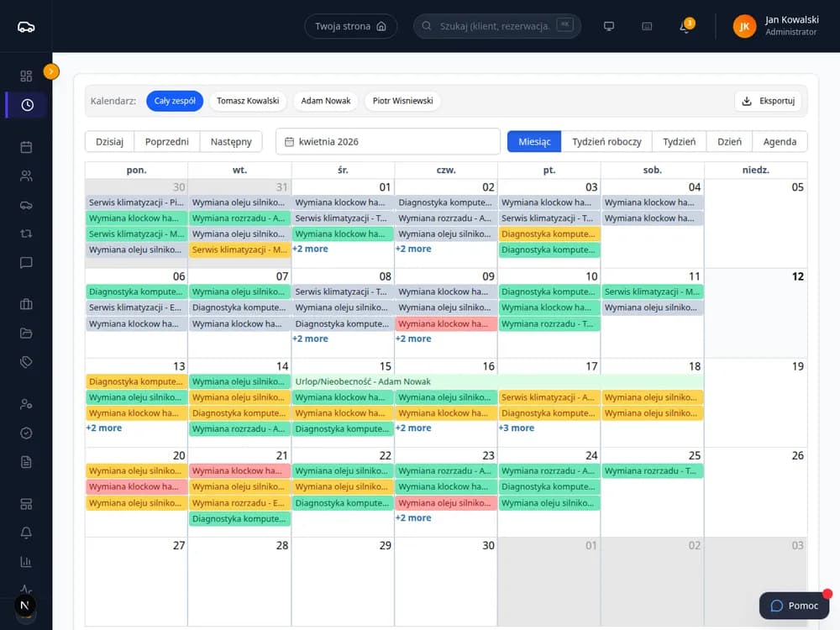
Task: Open orange Diagnostyka event on day 13
Action: pos(136,381)
